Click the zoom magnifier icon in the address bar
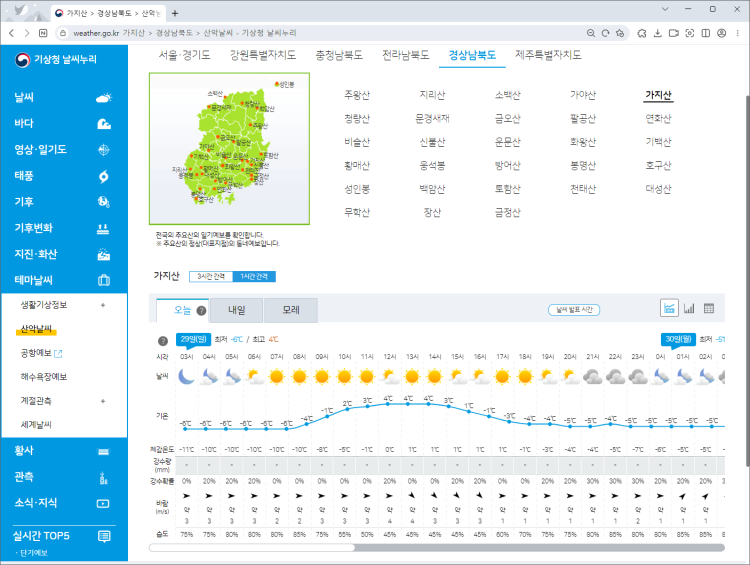 [591, 33]
